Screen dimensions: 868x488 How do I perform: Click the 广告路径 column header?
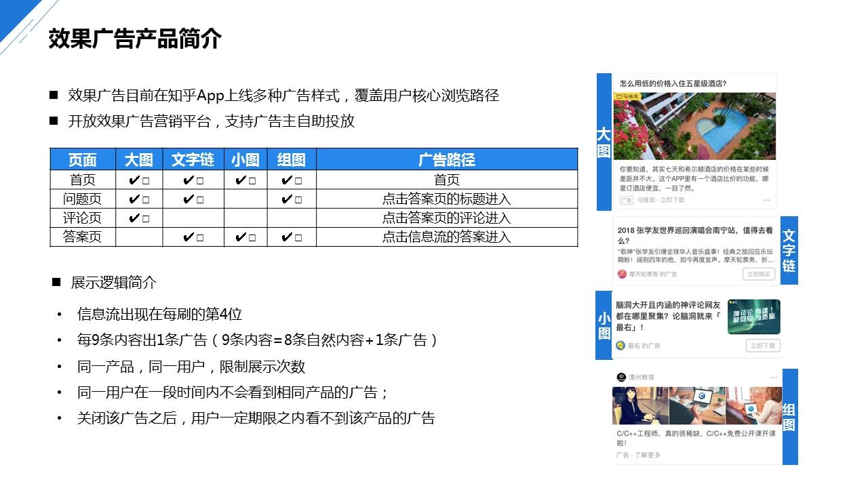[x=446, y=160]
